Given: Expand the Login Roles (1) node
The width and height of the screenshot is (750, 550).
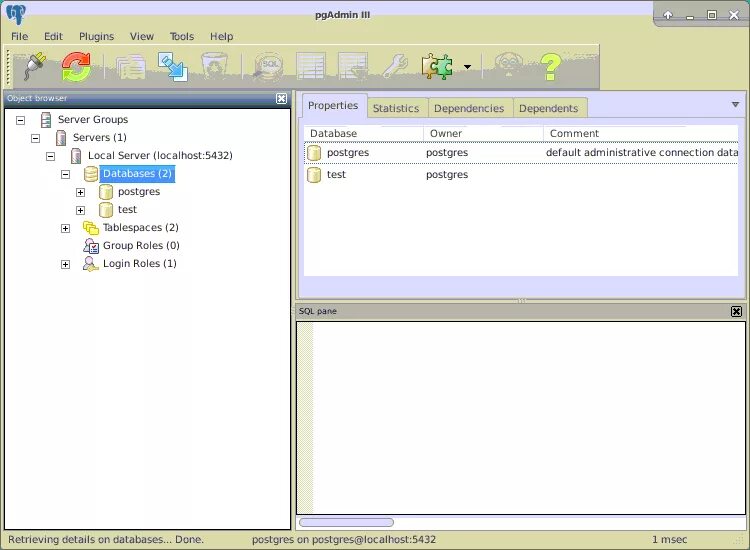Looking at the screenshot, I should (66, 264).
